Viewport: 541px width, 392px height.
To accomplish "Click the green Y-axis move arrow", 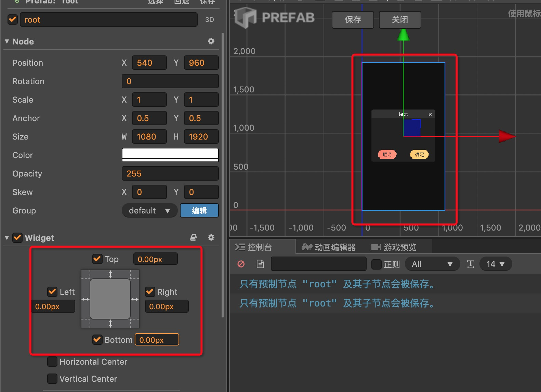I will point(404,35).
